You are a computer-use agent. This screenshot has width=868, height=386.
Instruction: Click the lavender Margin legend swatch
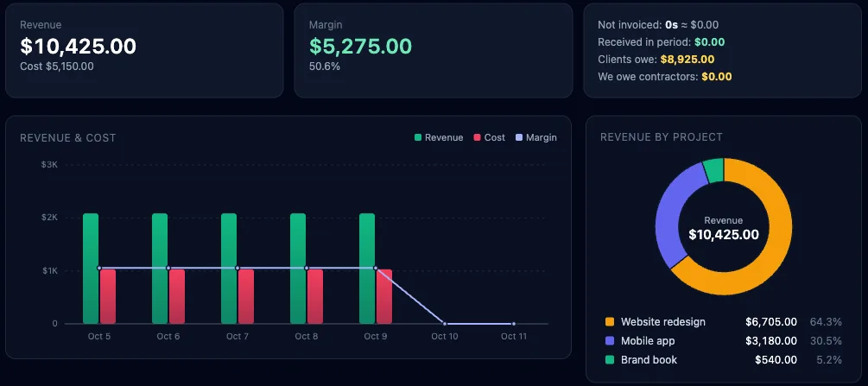(x=519, y=137)
